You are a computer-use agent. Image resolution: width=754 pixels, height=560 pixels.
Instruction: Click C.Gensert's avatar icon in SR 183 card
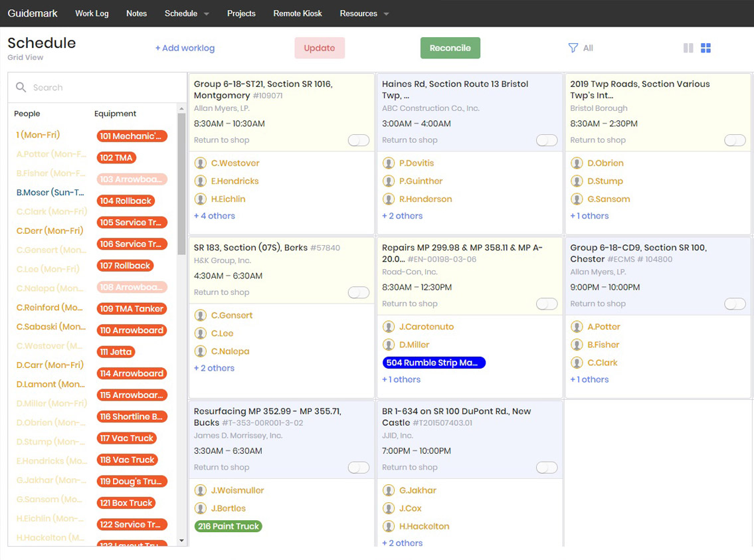(x=200, y=316)
